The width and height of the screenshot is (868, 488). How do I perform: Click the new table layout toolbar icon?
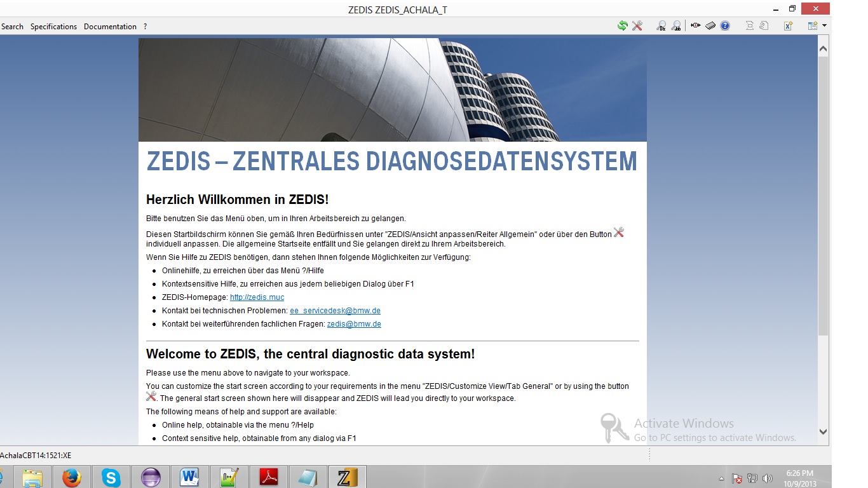(x=812, y=26)
